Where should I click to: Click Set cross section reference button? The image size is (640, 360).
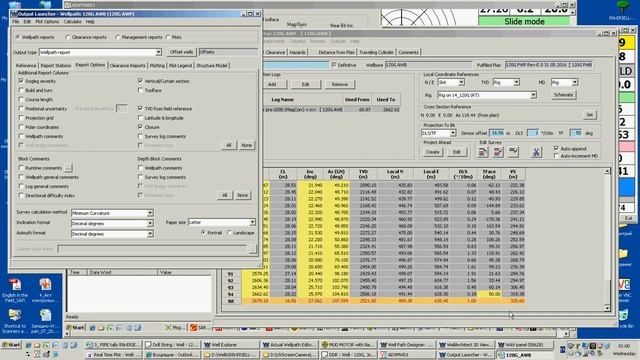[x=589, y=115]
